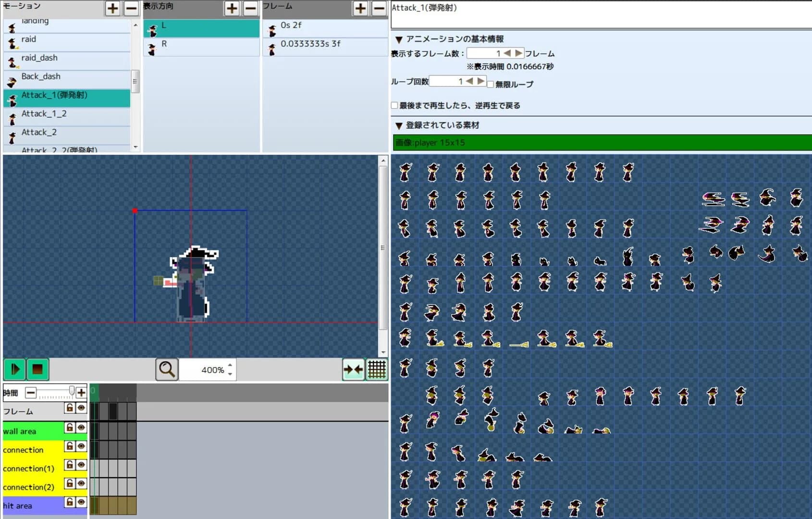Hide the hit area layer via its eye icon
Image resolution: width=812 pixels, height=519 pixels.
click(x=82, y=502)
